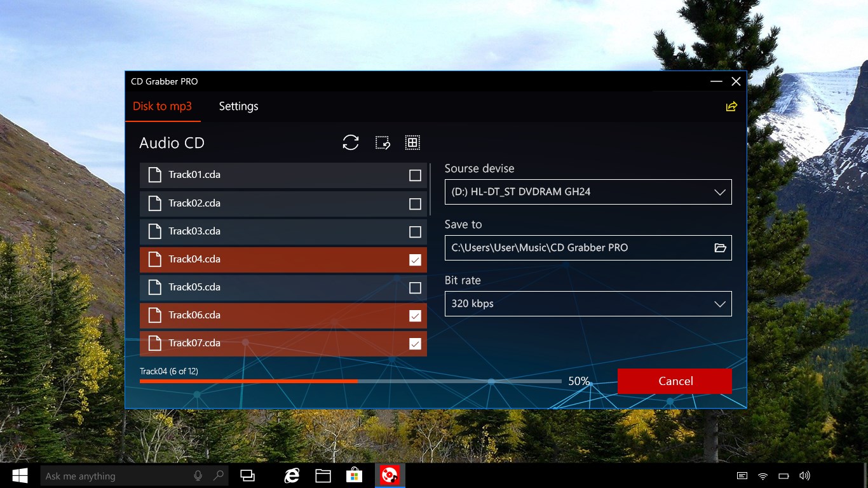Click the CD Grabber PRO taskbar icon
Viewport: 868px width, 488px height.
pos(390,475)
